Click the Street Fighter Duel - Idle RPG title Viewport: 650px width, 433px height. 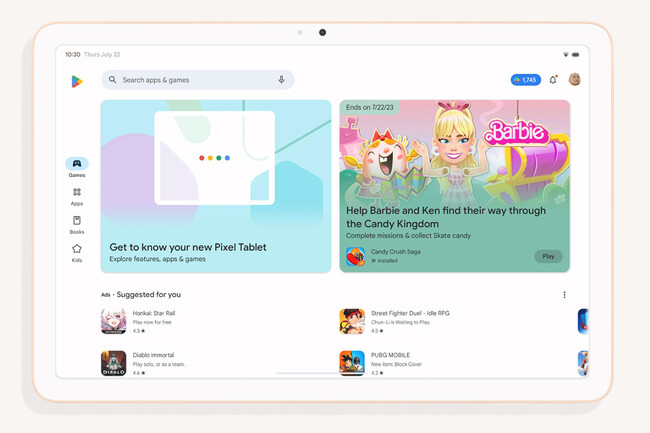[x=410, y=313]
